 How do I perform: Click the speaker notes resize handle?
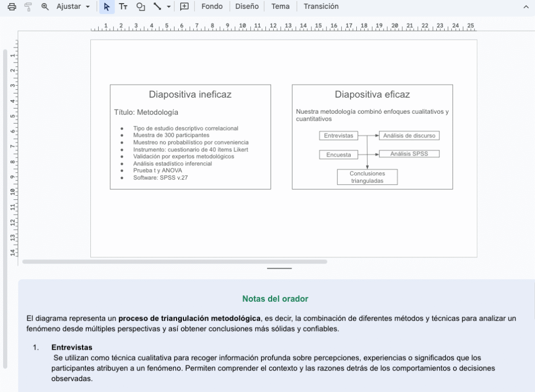click(279, 268)
